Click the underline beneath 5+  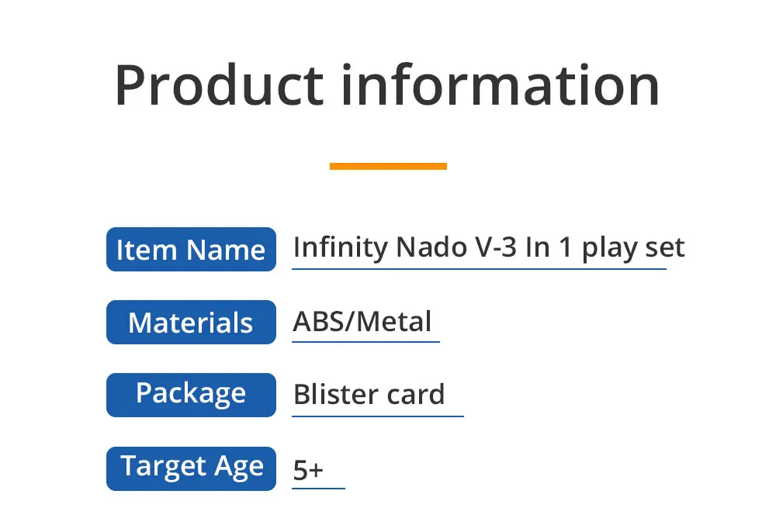point(318,488)
